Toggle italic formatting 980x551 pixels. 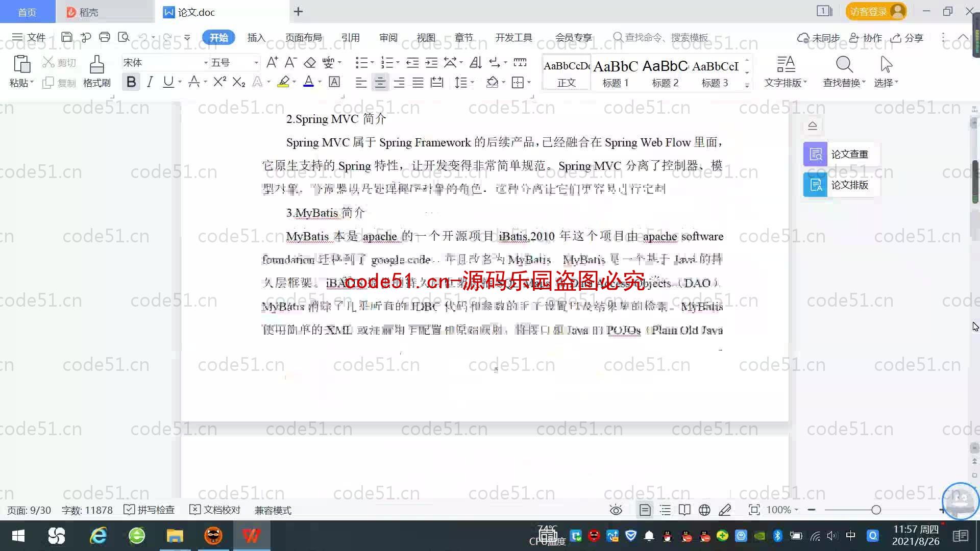pos(150,82)
